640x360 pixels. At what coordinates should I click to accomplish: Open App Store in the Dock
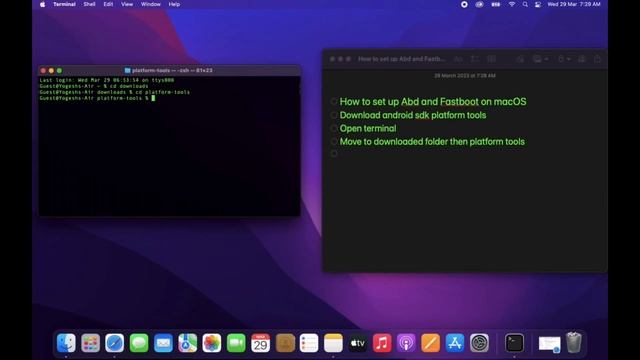pos(455,343)
